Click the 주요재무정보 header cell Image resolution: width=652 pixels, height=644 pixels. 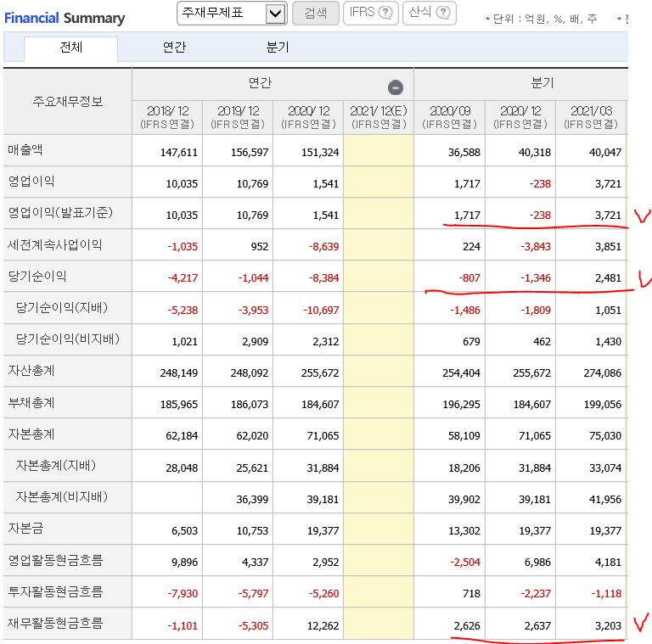[x=67, y=101]
